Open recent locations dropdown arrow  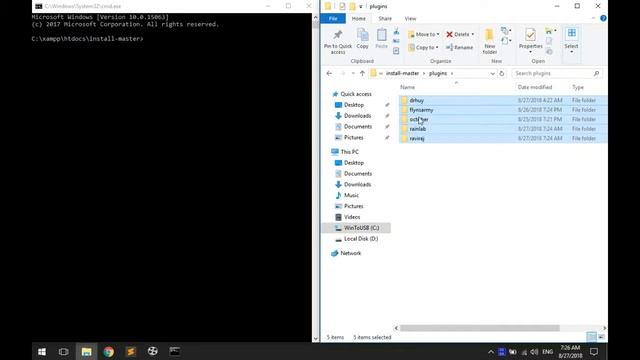(x=353, y=73)
